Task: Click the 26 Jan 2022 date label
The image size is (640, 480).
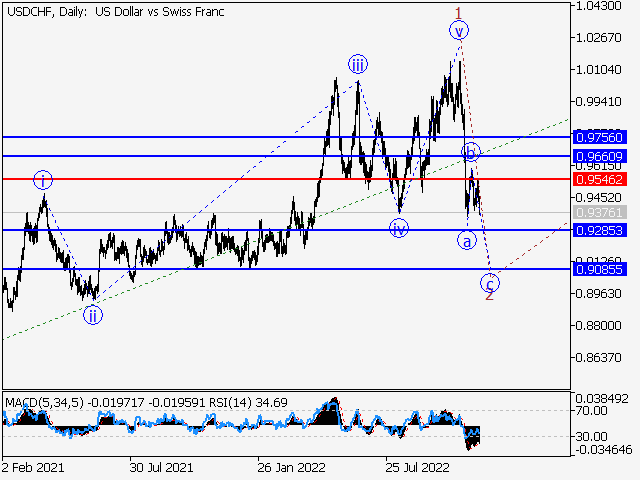Action: click(291, 467)
